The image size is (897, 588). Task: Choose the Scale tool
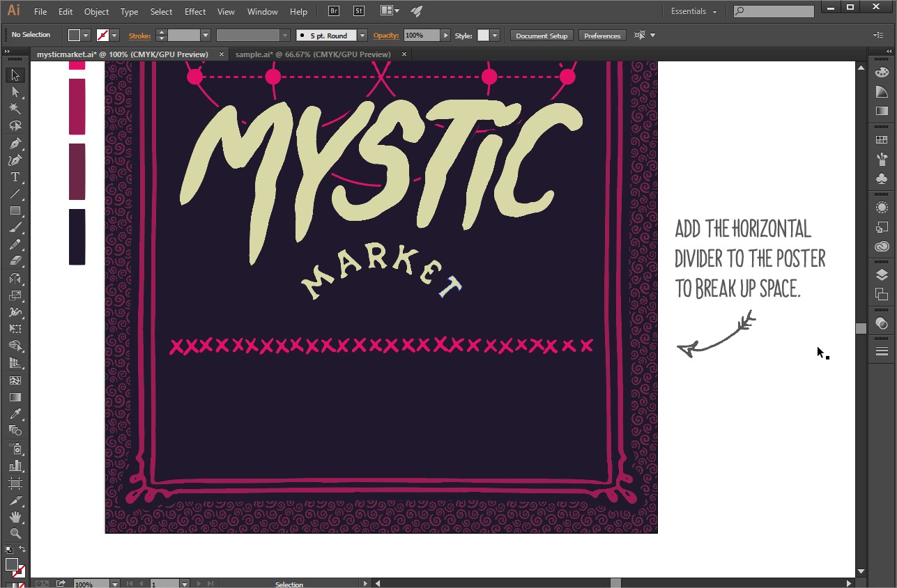pyautogui.click(x=15, y=295)
